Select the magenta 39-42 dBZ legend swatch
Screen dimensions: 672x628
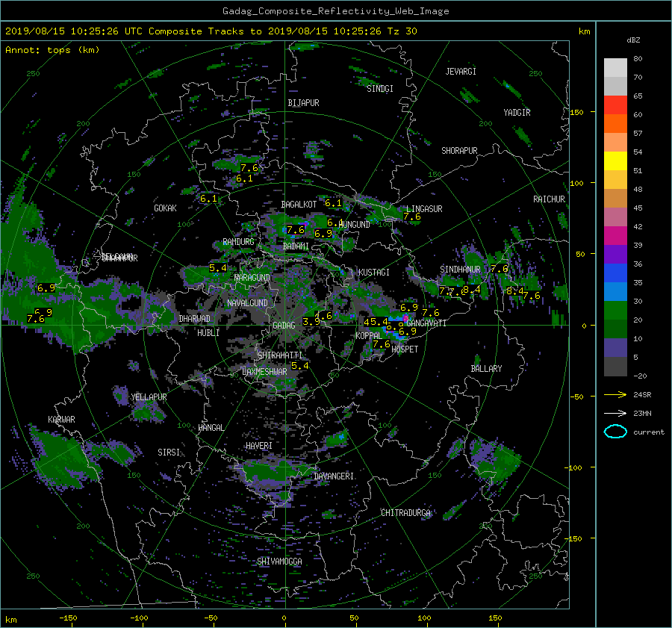[615, 236]
